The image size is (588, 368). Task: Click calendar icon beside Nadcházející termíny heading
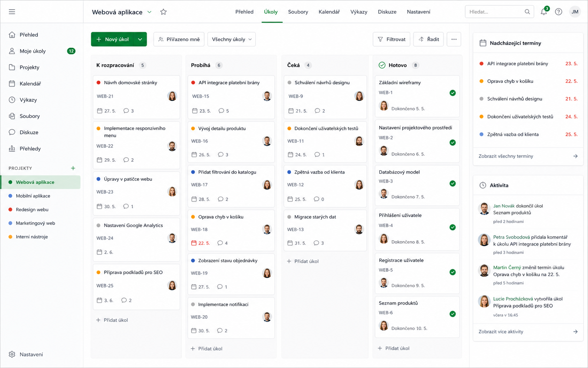[483, 43]
